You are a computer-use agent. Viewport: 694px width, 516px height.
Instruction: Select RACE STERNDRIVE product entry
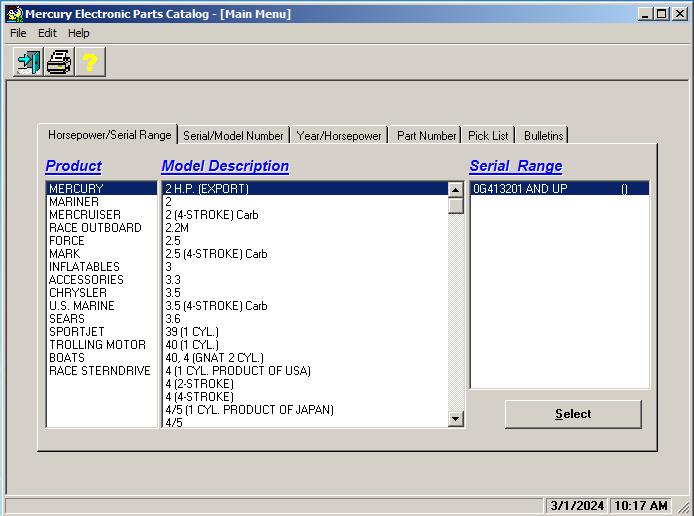click(x=99, y=371)
